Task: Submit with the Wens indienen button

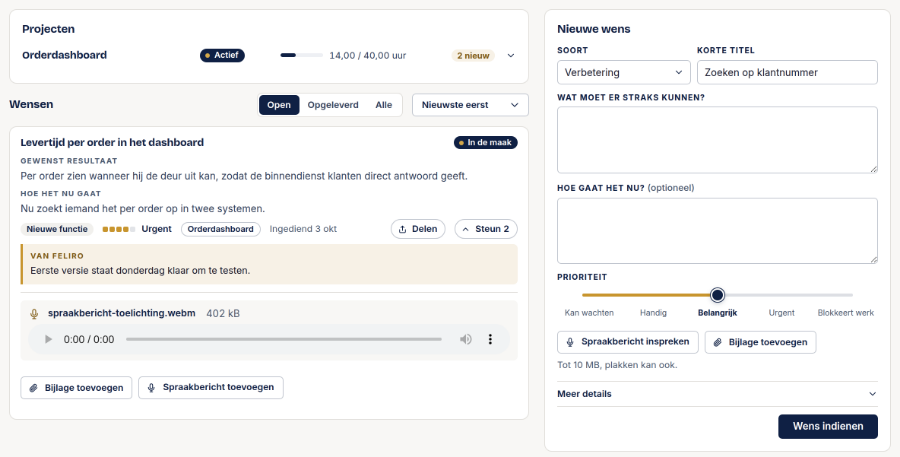Action: [828, 427]
